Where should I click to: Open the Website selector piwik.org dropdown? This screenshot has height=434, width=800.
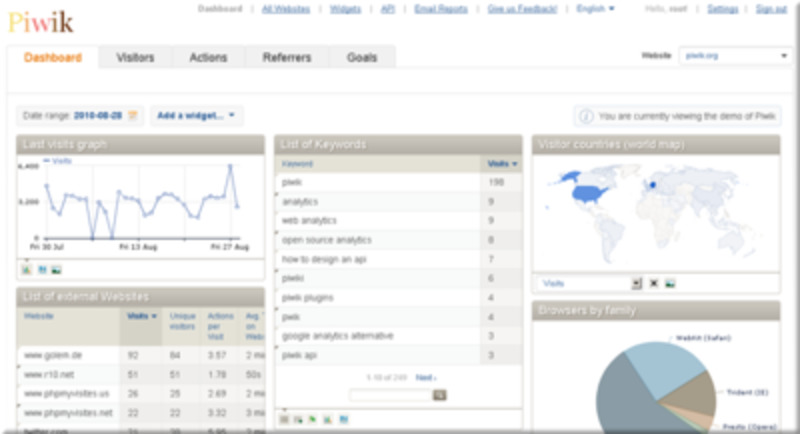coord(736,56)
